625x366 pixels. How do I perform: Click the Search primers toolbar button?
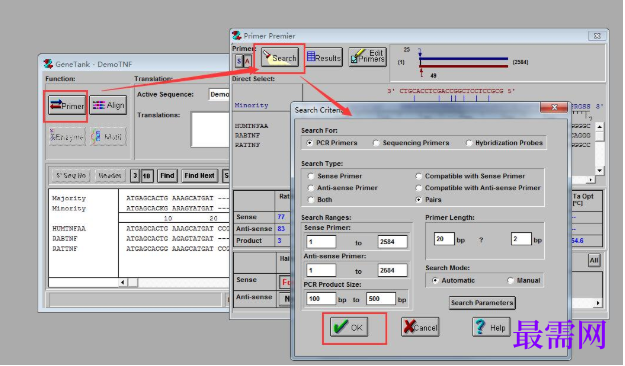[x=280, y=58]
